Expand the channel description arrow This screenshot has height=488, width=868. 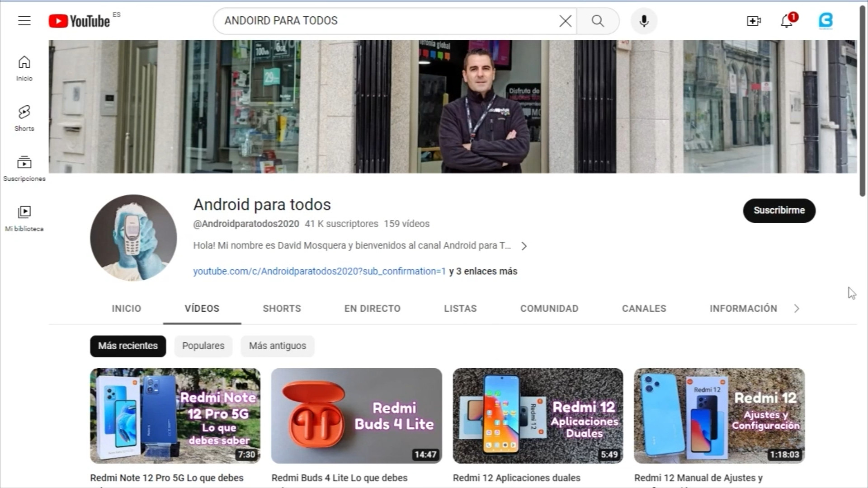coord(524,246)
